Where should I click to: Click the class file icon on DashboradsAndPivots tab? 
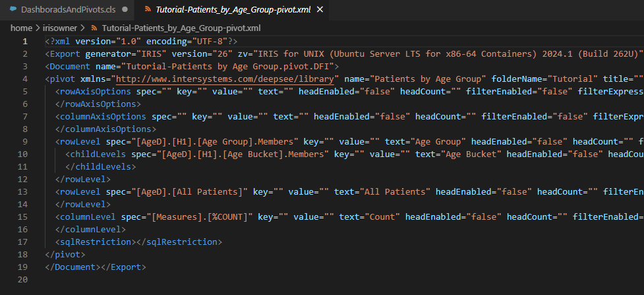(x=14, y=11)
